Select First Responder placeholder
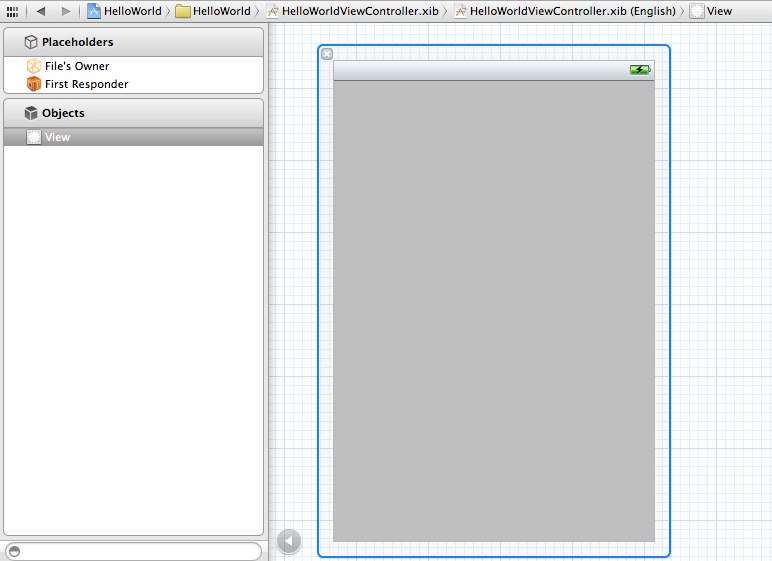 86,84
